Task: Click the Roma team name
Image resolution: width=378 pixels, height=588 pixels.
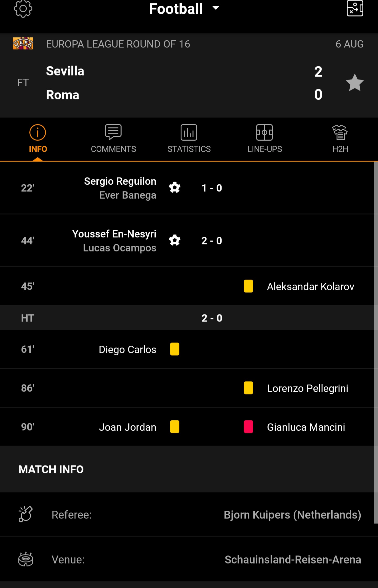Action: 62,95
